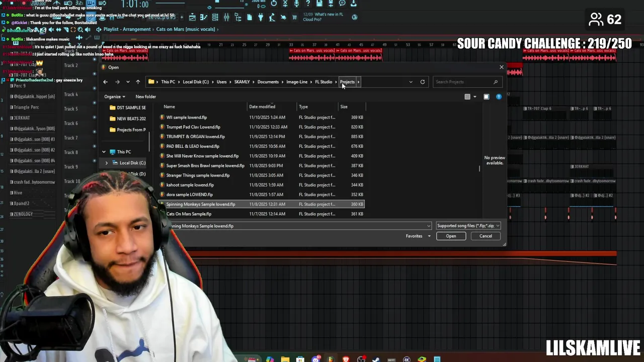Open Projects From P folder in sidebar
The width and height of the screenshot is (644, 362).
[128, 130]
